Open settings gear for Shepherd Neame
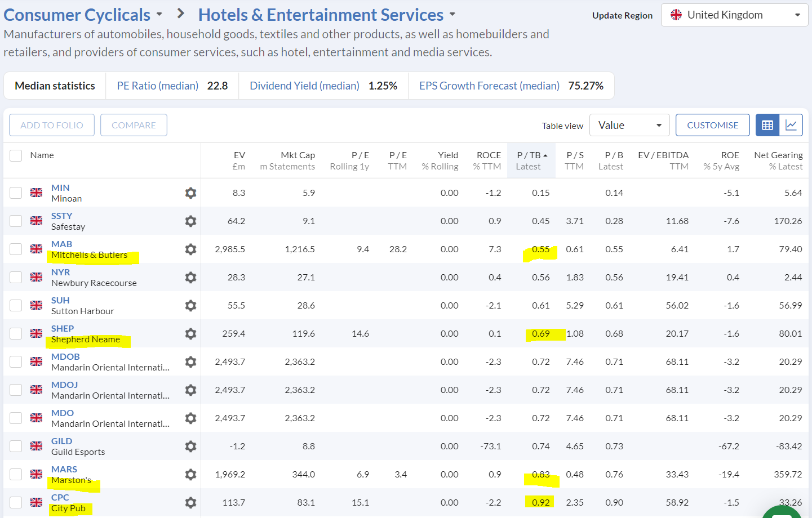 tap(190, 334)
